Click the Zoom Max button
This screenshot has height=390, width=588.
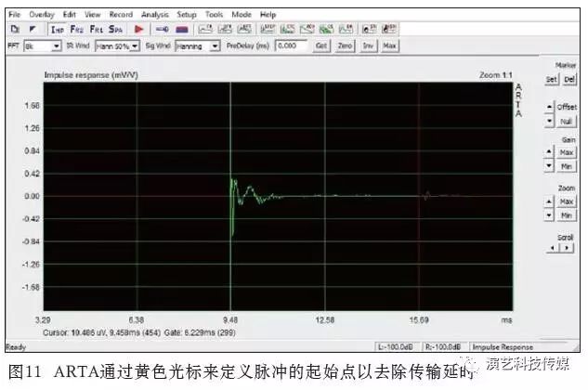(x=567, y=201)
